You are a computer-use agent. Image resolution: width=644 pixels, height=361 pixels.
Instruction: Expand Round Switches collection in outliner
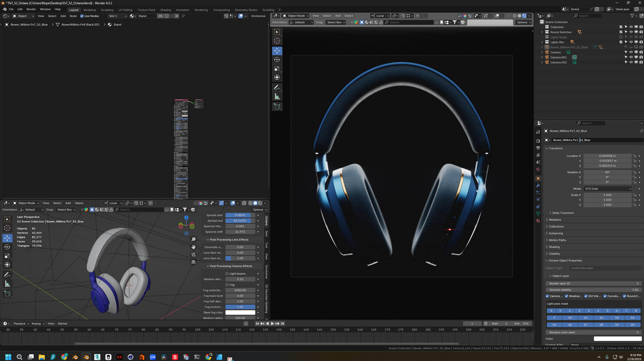point(542,32)
